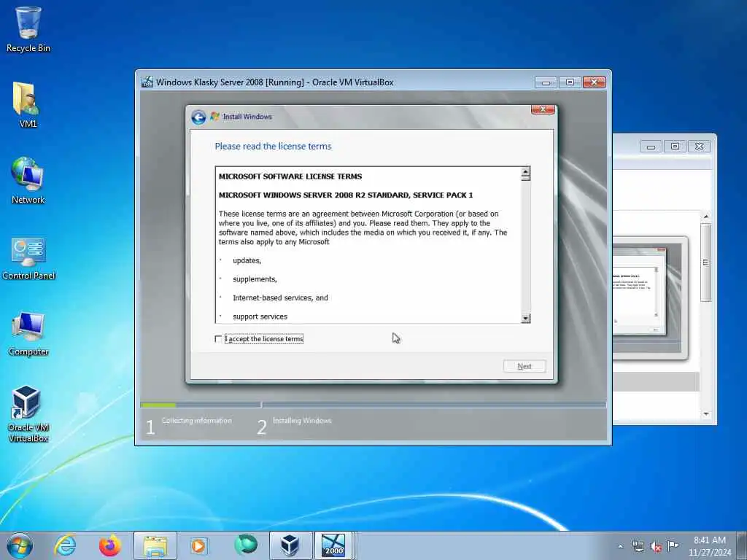
Task: Launch Firefox from the taskbar
Action: coord(109,545)
